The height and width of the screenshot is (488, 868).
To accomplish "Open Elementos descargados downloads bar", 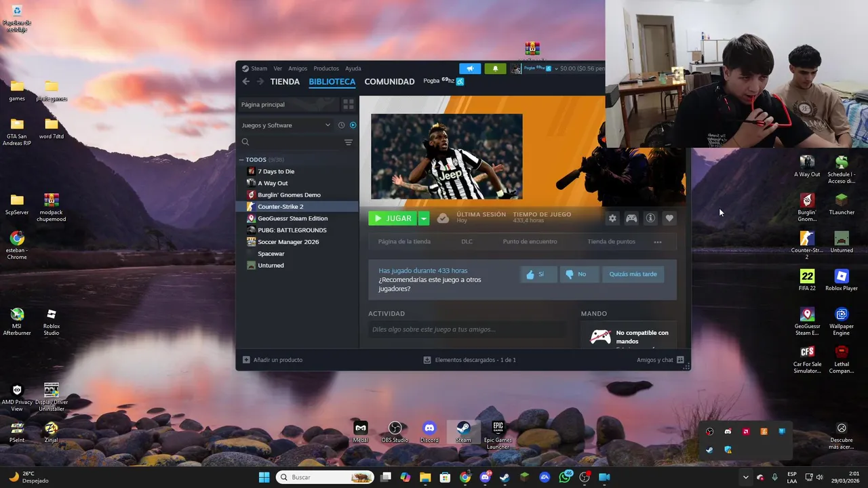I will tap(469, 360).
